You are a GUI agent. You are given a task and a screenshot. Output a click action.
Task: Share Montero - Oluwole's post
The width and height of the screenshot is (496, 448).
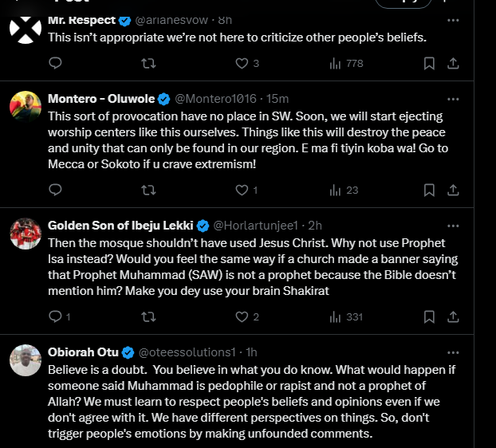(453, 190)
